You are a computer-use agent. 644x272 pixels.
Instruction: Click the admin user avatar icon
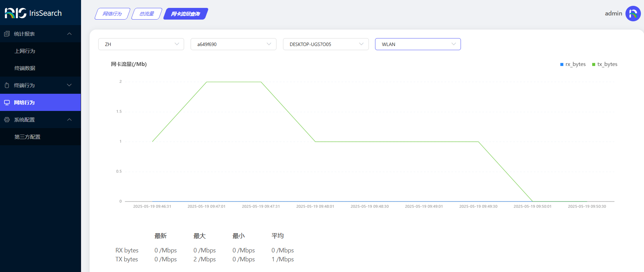pyautogui.click(x=633, y=13)
